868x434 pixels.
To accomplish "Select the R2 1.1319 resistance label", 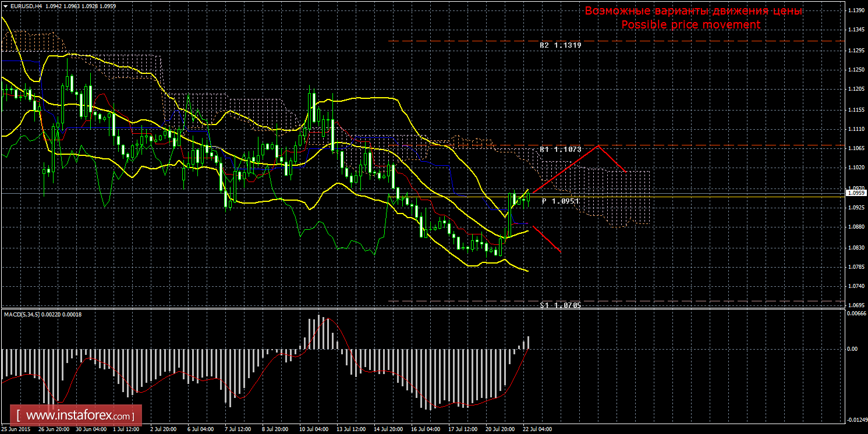I will pyautogui.click(x=559, y=45).
